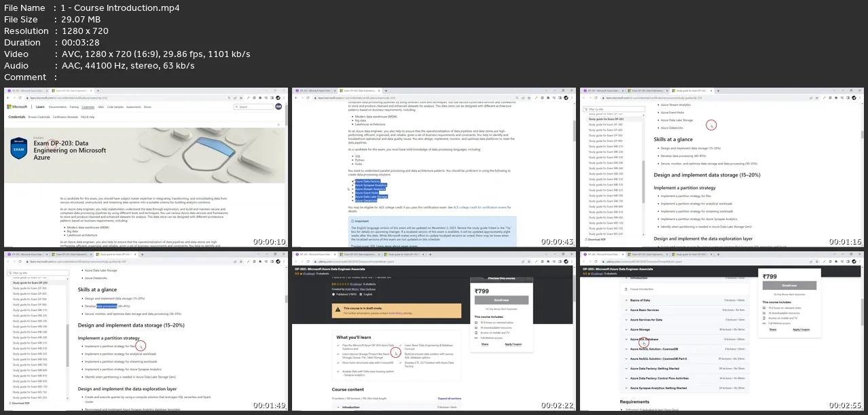Select Certification Renewals in the 00:00:10 frame
868x415 pixels.
[x=66, y=117]
